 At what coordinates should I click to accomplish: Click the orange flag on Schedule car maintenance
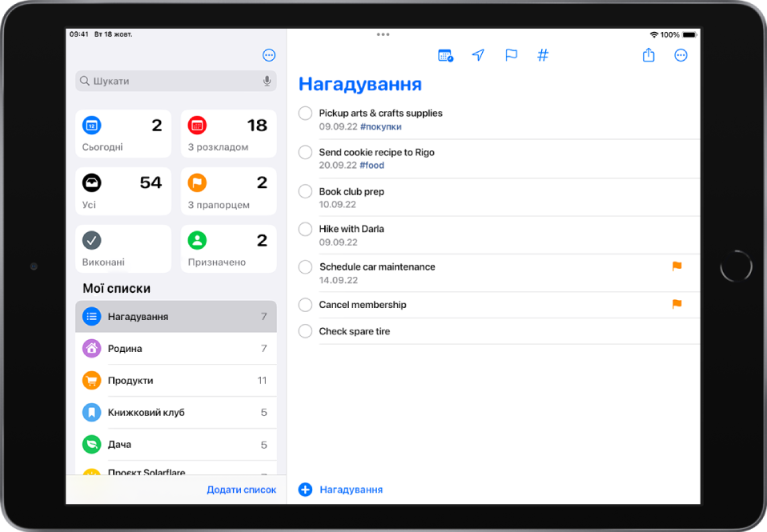[677, 266]
